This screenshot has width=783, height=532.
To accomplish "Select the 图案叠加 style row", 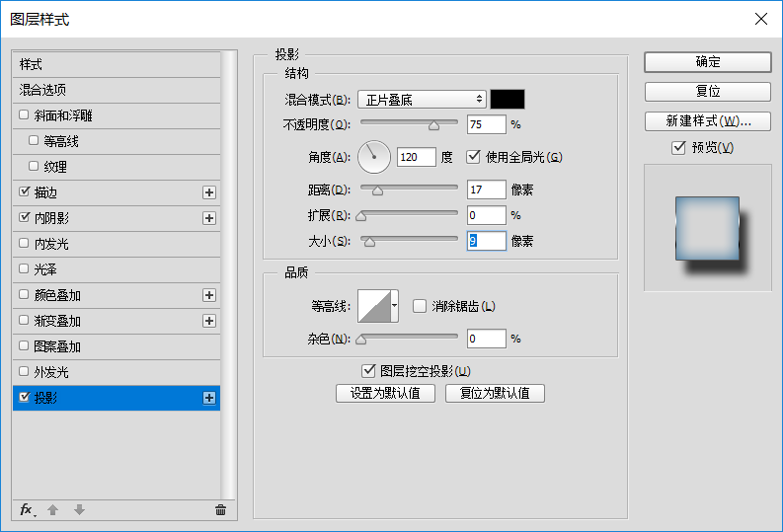I will coord(117,346).
